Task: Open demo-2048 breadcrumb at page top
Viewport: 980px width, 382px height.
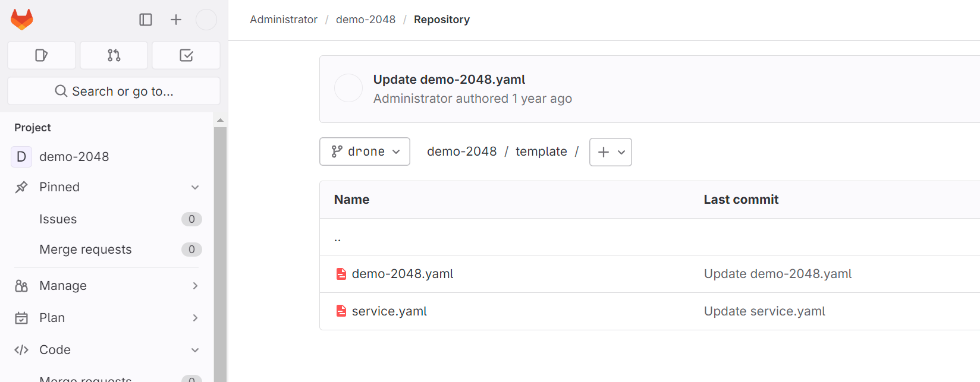Action: point(366,20)
